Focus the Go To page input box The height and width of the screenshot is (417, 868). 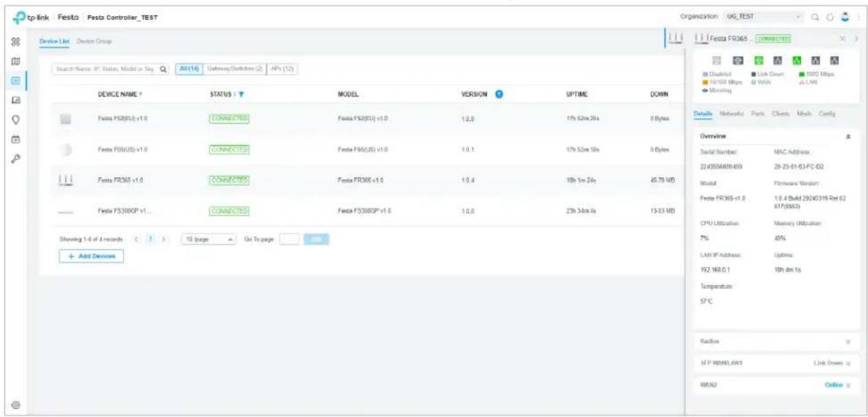point(289,238)
